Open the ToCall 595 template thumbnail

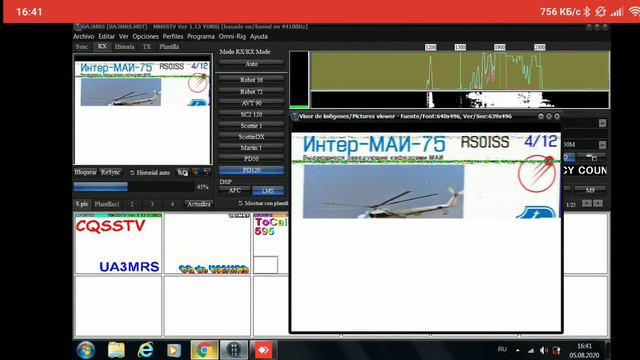(x=271, y=243)
